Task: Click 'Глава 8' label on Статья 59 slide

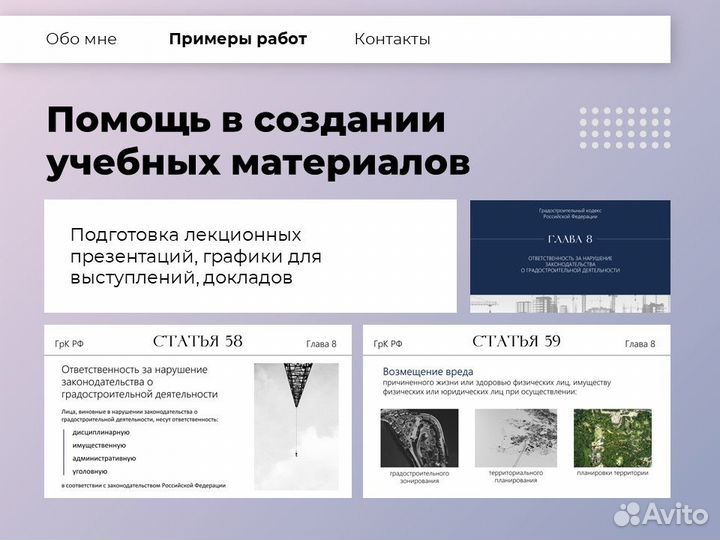Action: (640, 343)
